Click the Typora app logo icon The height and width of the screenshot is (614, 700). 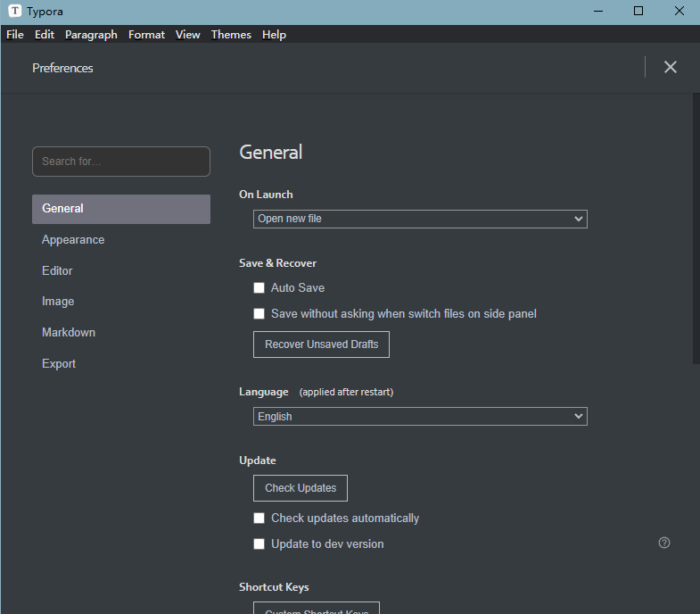[15, 11]
